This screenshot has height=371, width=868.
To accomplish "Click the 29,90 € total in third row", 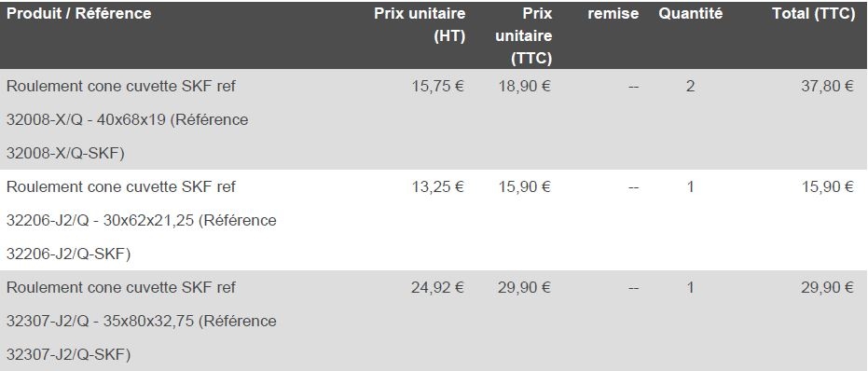I will click(827, 288).
